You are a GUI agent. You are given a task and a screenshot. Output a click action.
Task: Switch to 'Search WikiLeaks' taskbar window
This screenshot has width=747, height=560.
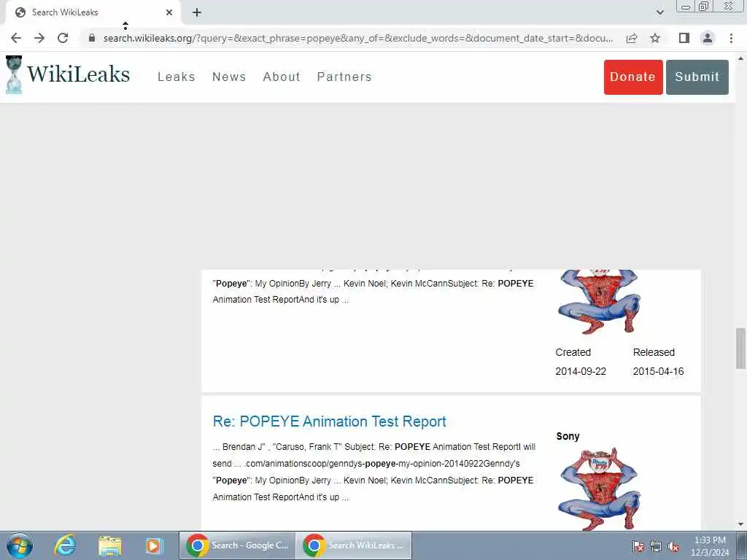(354, 545)
